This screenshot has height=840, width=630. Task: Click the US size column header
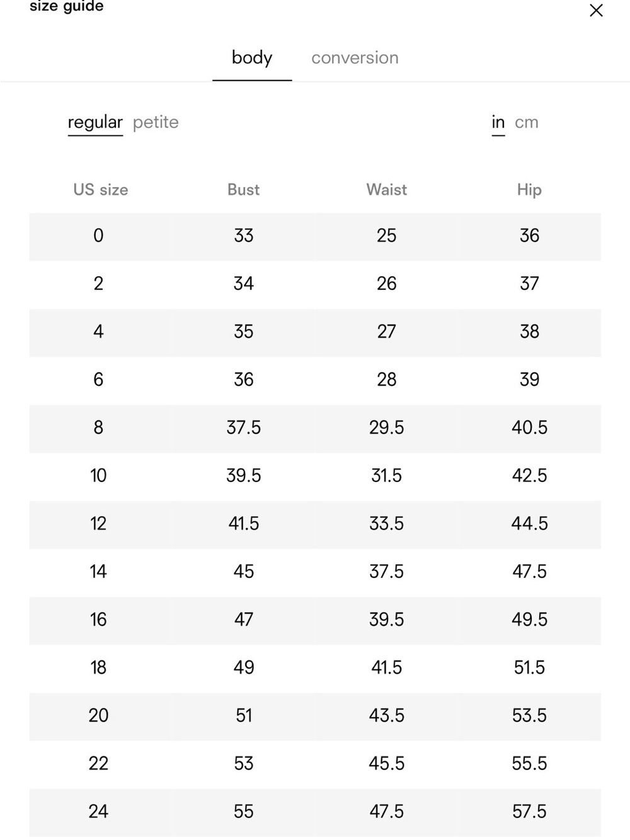pos(101,190)
